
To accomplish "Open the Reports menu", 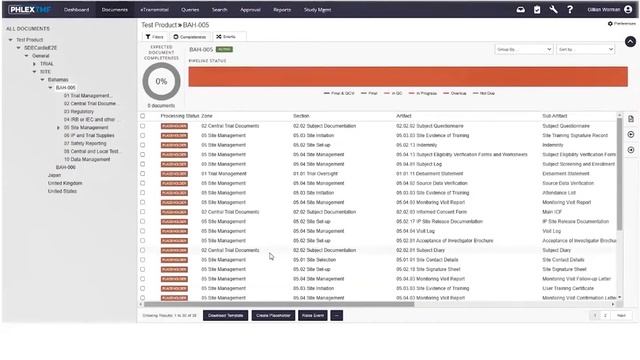I will tap(282, 9).
